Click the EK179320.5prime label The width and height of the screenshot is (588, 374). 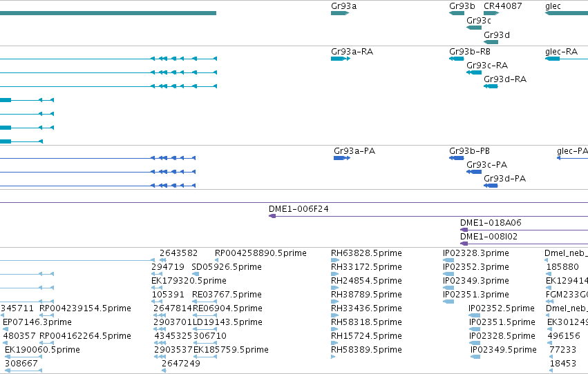(189, 281)
